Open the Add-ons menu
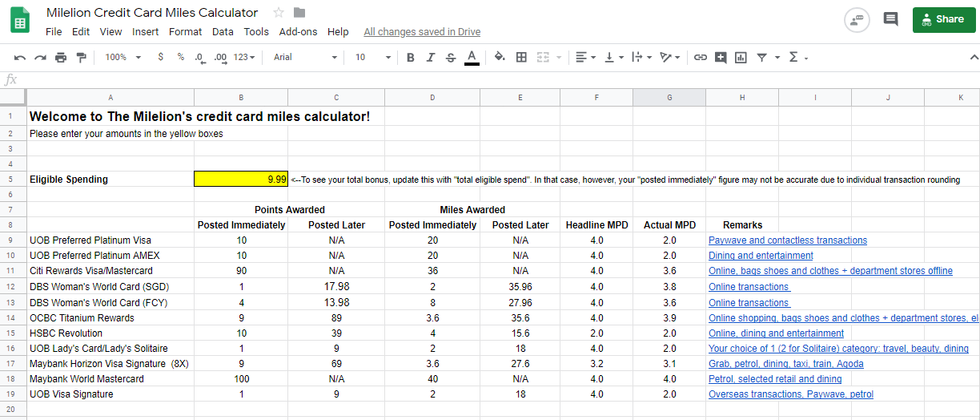980x420 pixels. 298,32
